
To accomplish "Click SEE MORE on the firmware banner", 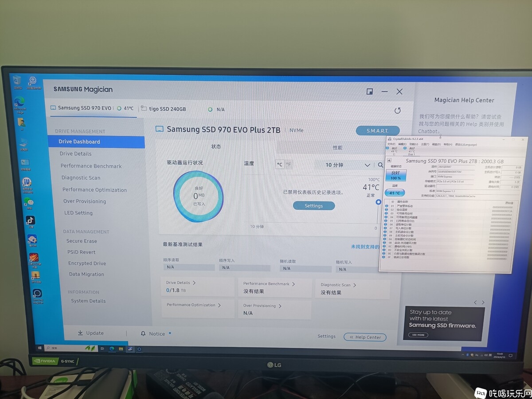I will (x=418, y=335).
